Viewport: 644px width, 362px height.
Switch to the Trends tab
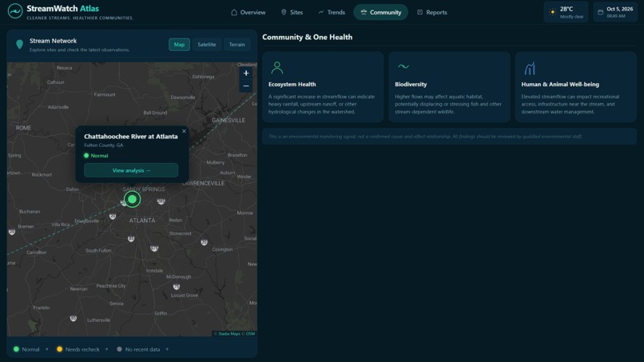click(x=332, y=12)
